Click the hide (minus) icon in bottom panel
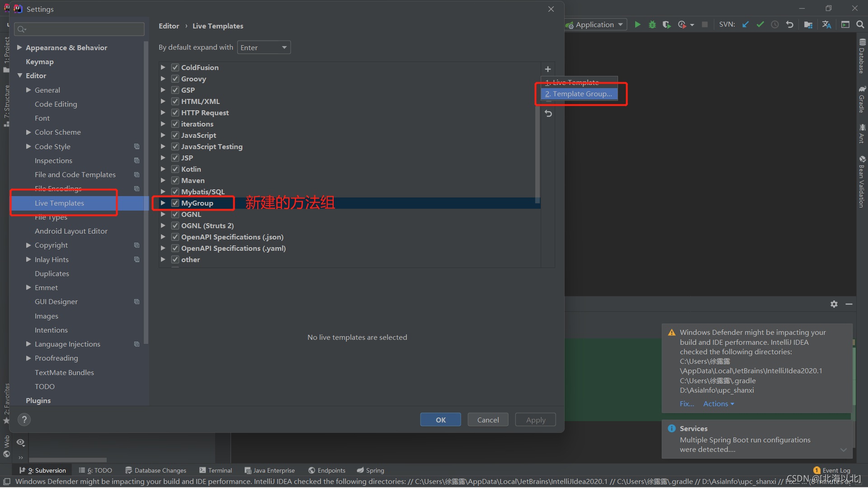The width and height of the screenshot is (868, 488). click(849, 304)
